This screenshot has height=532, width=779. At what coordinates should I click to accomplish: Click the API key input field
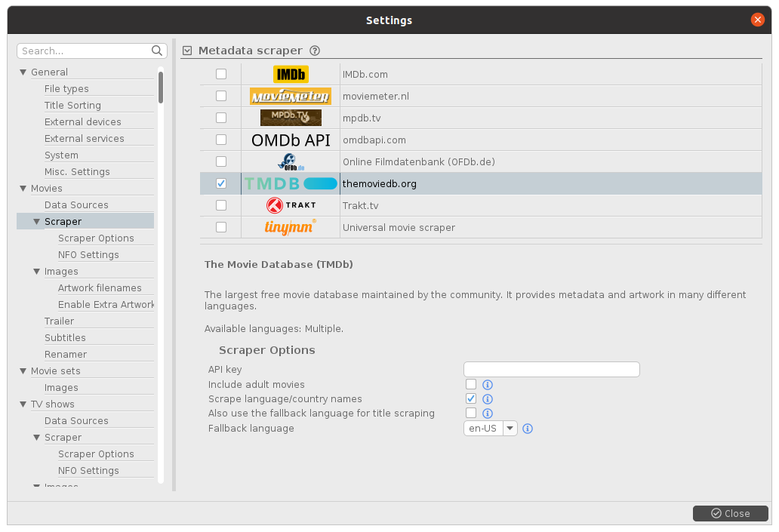coord(551,370)
